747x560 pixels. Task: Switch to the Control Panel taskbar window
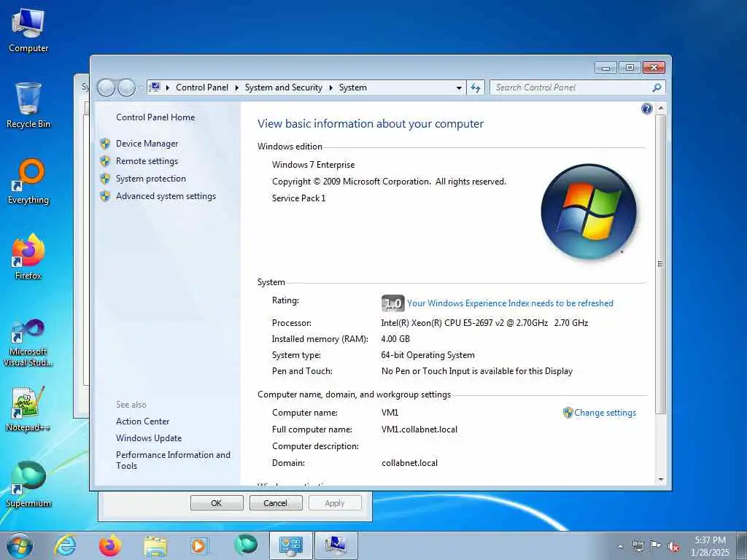click(x=290, y=545)
